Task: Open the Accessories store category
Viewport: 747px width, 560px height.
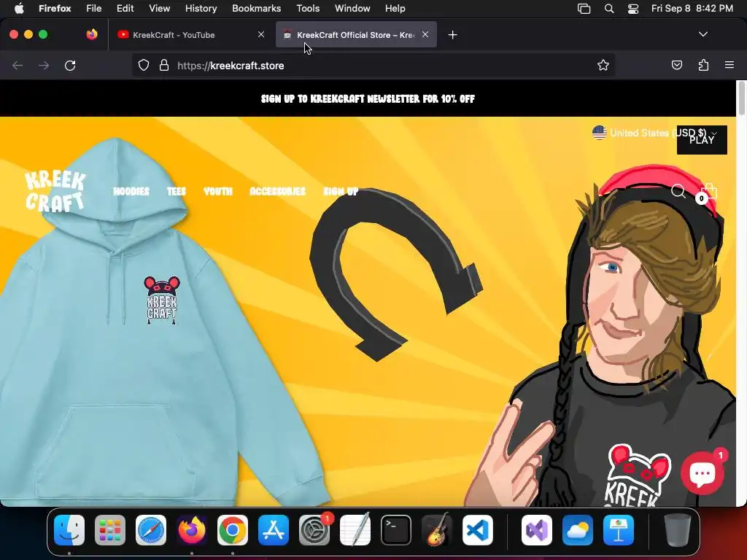Action: click(277, 192)
